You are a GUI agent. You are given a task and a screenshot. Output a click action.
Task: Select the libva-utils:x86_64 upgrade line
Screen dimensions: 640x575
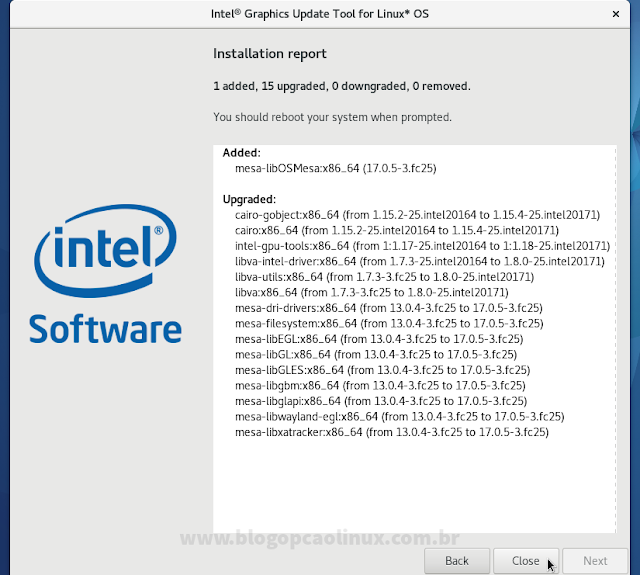[x=384, y=277]
